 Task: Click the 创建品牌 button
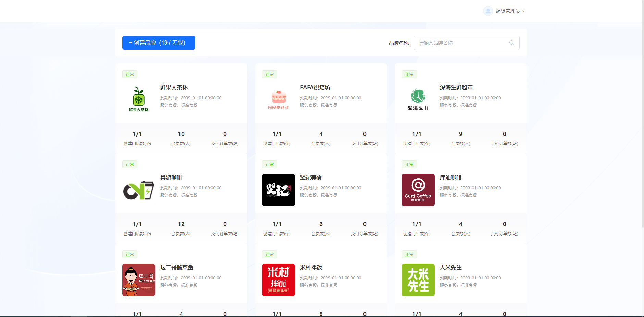[x=159, y=43]
